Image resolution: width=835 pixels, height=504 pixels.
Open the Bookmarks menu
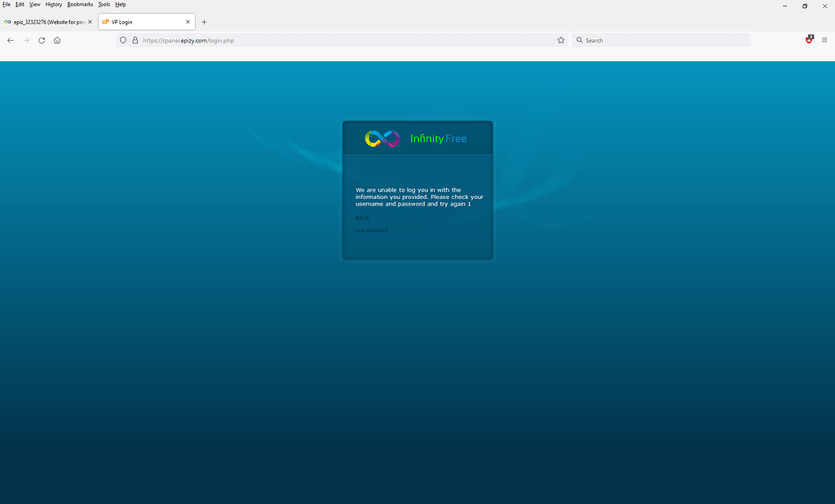79,4
